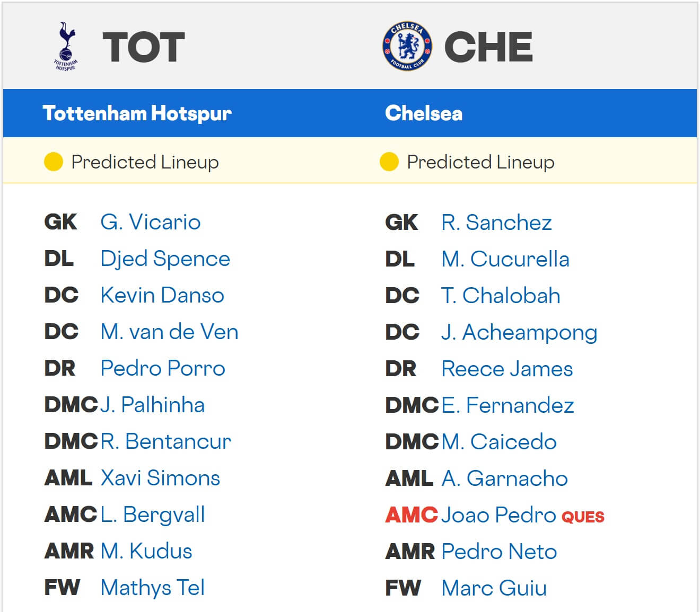Open M. Cucurella player page
Screen dimensions: 700x612
505,259
